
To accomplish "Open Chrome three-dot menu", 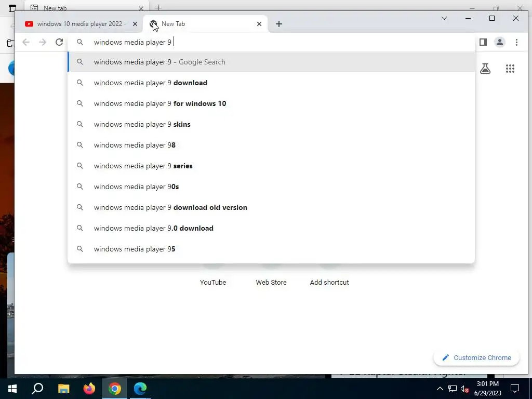I will [x=516, y=42].
